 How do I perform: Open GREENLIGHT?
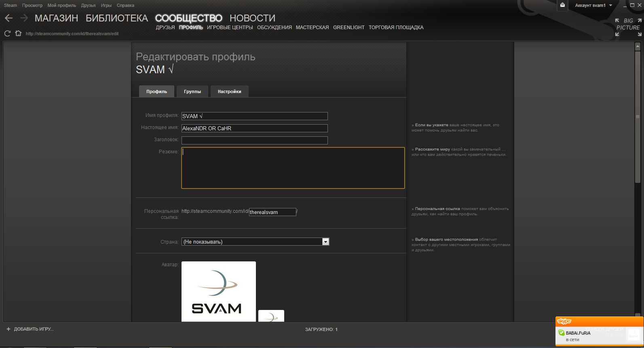[349, 28]
